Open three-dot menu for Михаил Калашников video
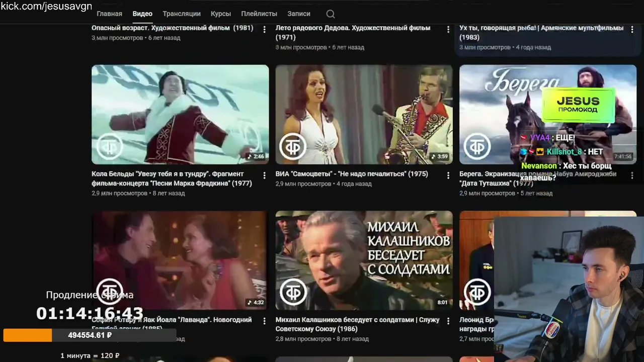 click(x=448, y=321)
